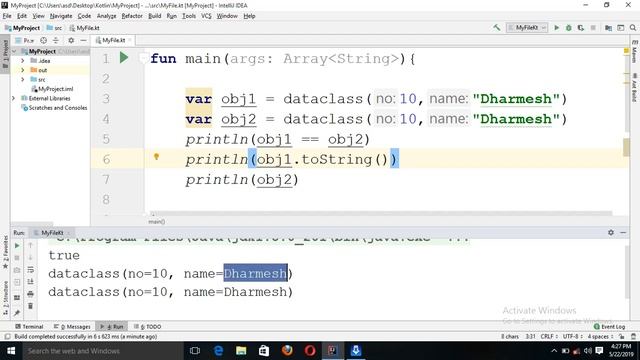
Task: Click the gutter run arrow on line 1
Action: [x=124, y=58]
